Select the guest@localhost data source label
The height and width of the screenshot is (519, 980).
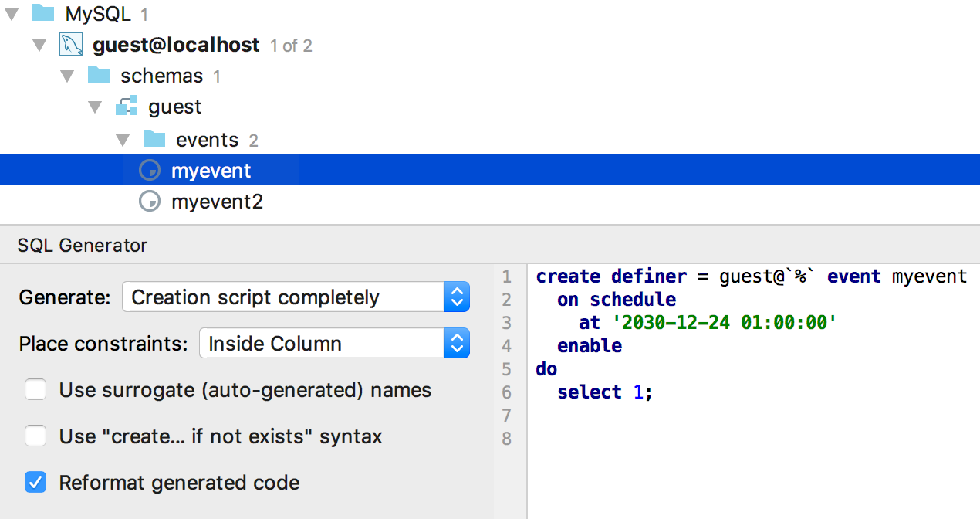click(176, 45)
